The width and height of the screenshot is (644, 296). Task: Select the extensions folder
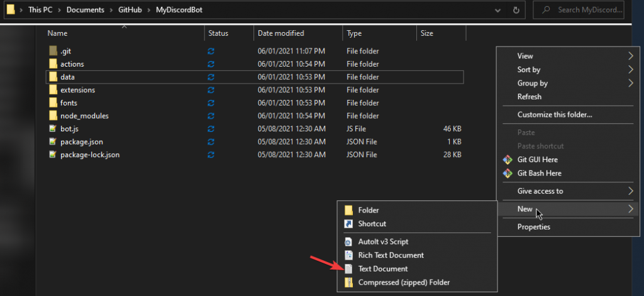pyautogui.click(x=77, y=90)
